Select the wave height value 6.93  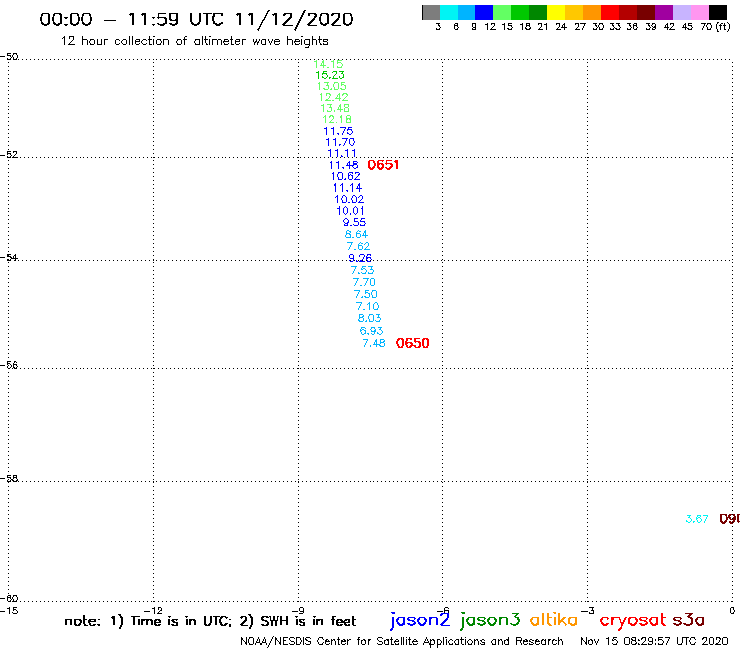tap(371, 331)
